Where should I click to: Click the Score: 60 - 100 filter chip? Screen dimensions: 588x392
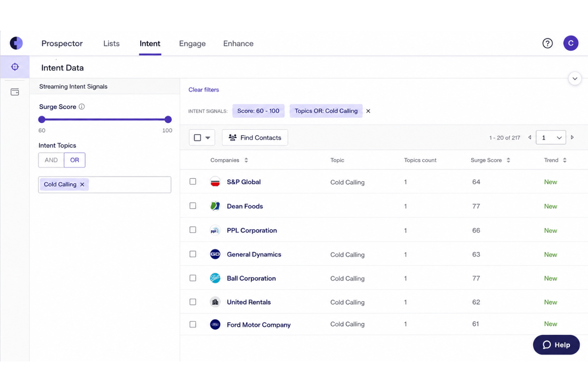coord(258,111)
